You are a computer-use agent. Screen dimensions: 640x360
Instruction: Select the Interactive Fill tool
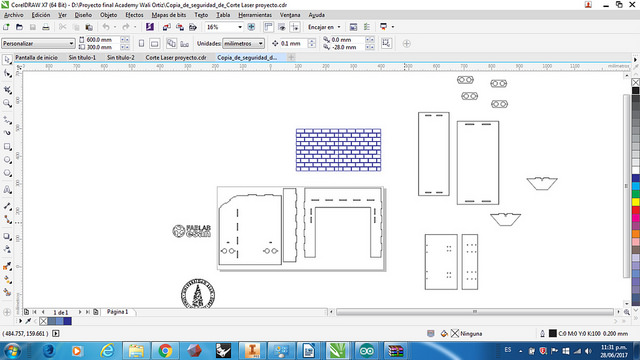(7, 280)
